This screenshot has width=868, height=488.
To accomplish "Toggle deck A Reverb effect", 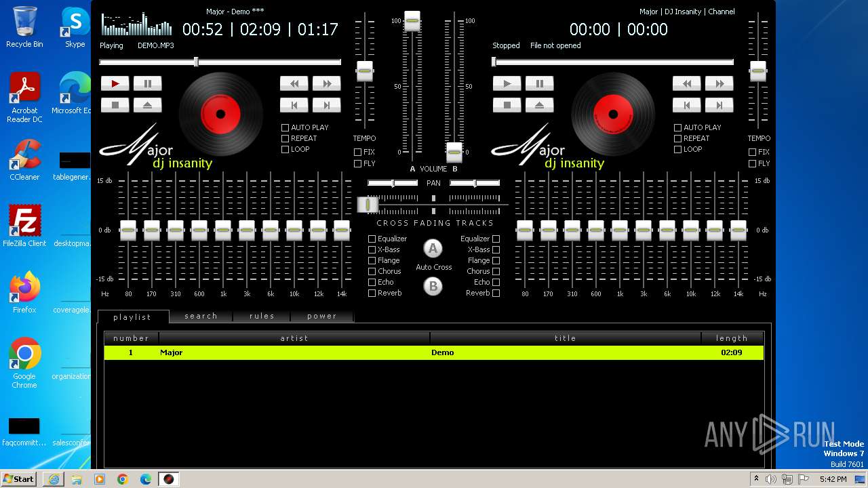I will pos(372,293).
